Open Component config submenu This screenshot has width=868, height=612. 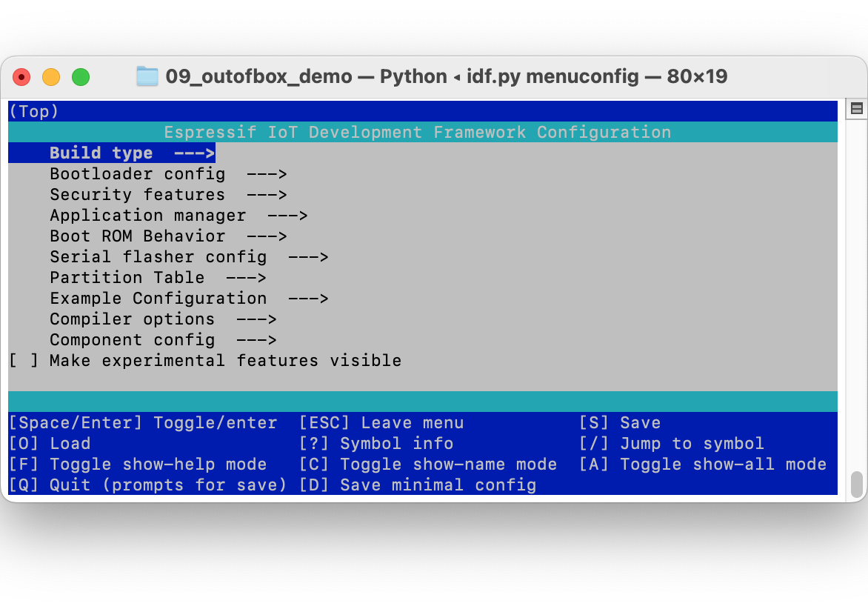coord(163,340)
